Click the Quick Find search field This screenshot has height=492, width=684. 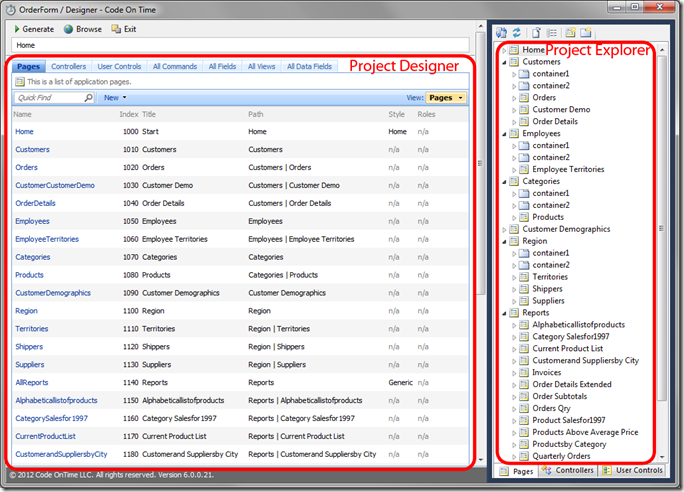[x=49, y=98]
